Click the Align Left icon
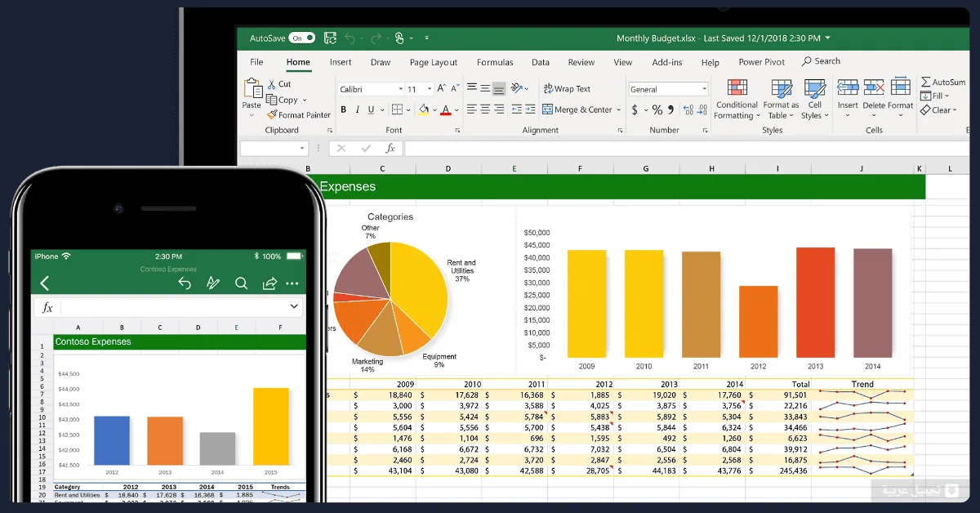980x513 pixels. pyautogui.click(x=471, y=109)
